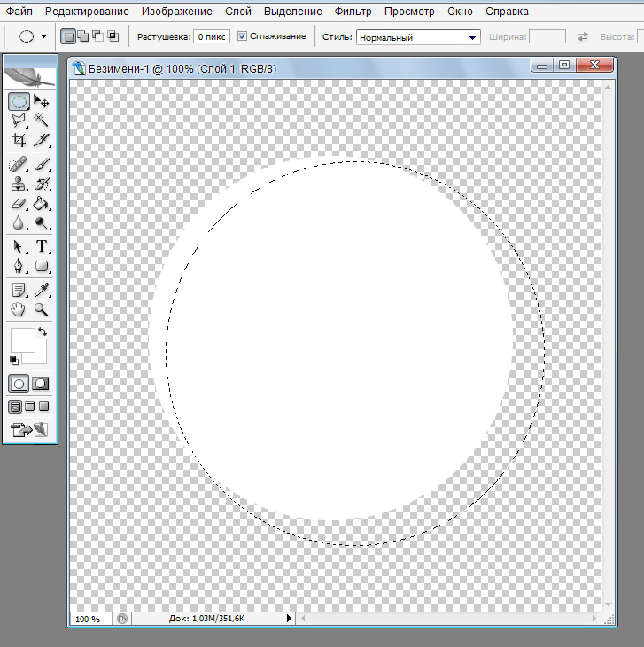Open the Фильтр menu
The width and height of the screenshot is (644, 647).
[353, 12]
